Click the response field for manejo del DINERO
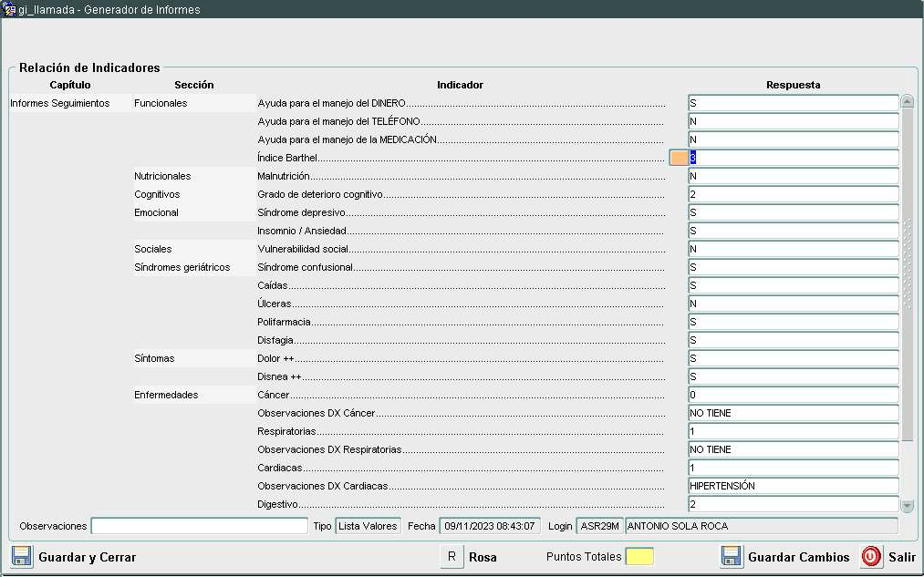This screenshot has height=577, width=924. (x=794, y=103)
